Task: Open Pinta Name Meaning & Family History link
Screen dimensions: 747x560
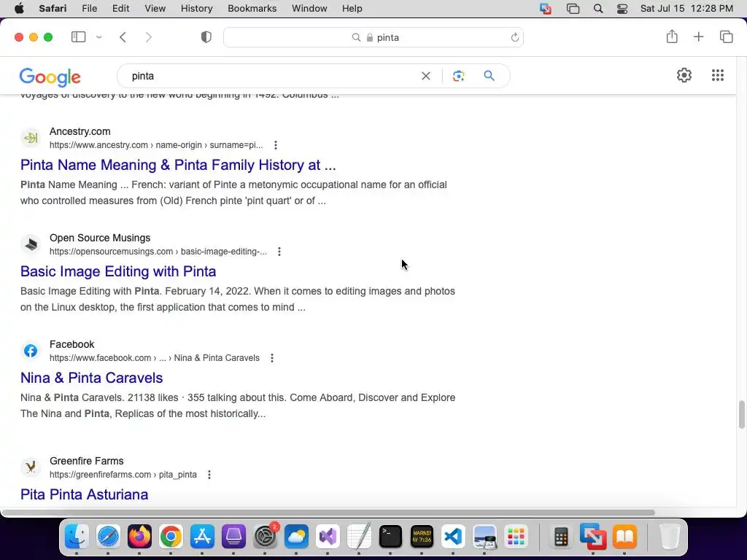Action: (x=178, y=165)
